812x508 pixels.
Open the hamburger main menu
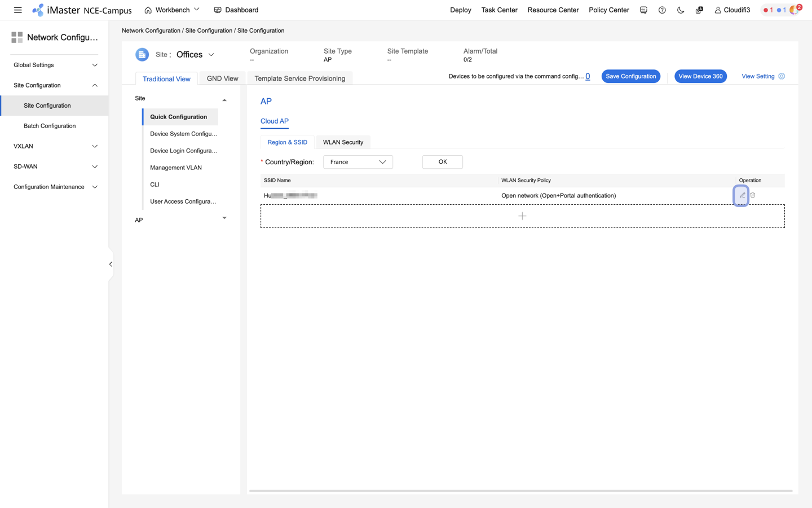[x=17, y=10]
